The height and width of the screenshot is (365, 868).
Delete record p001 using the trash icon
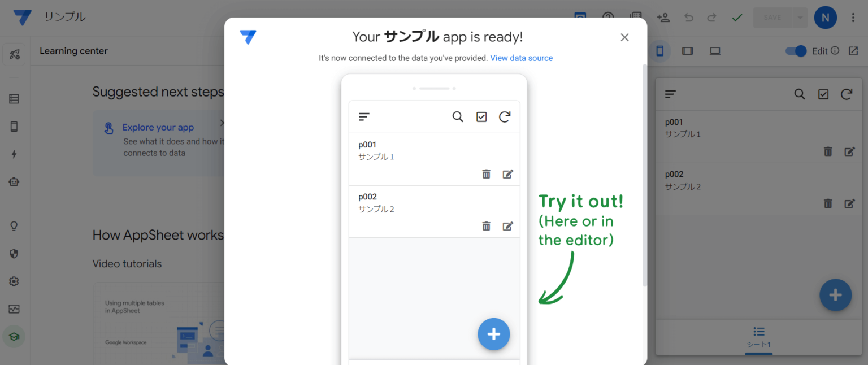486,174
